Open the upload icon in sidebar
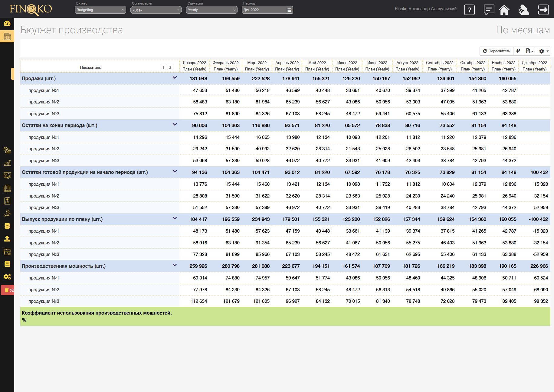The height and width of the screenshot is (392, 554). (x=7, y=239)
